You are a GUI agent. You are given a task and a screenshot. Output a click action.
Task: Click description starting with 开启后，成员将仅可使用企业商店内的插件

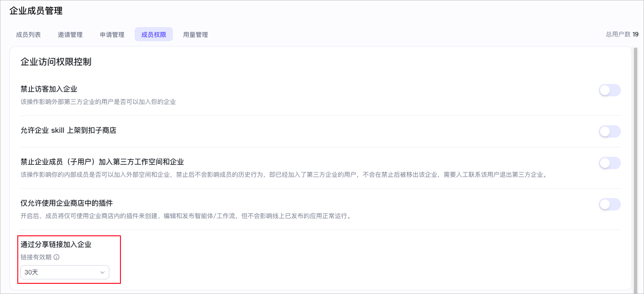pyautogui.click(x=186, y=216)
